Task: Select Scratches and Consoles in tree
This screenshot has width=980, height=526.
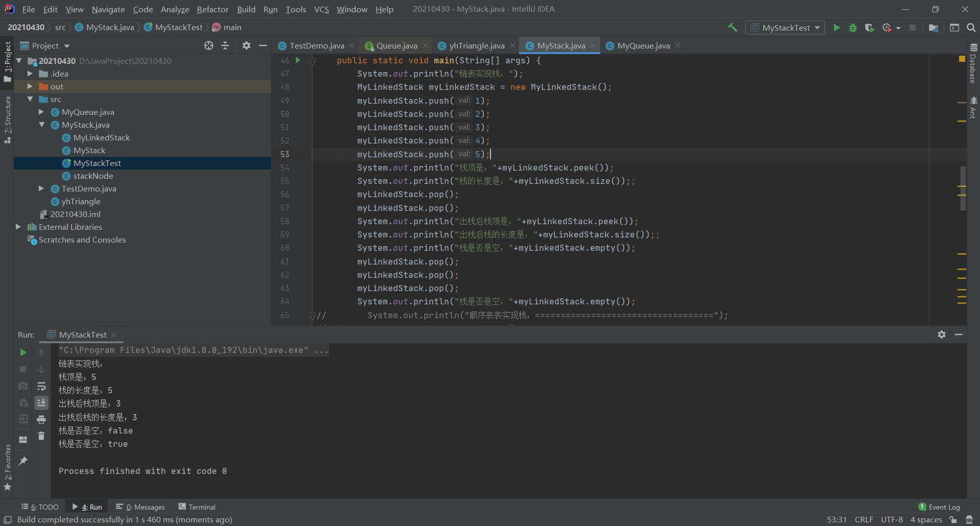Action: tap(82, 240)
